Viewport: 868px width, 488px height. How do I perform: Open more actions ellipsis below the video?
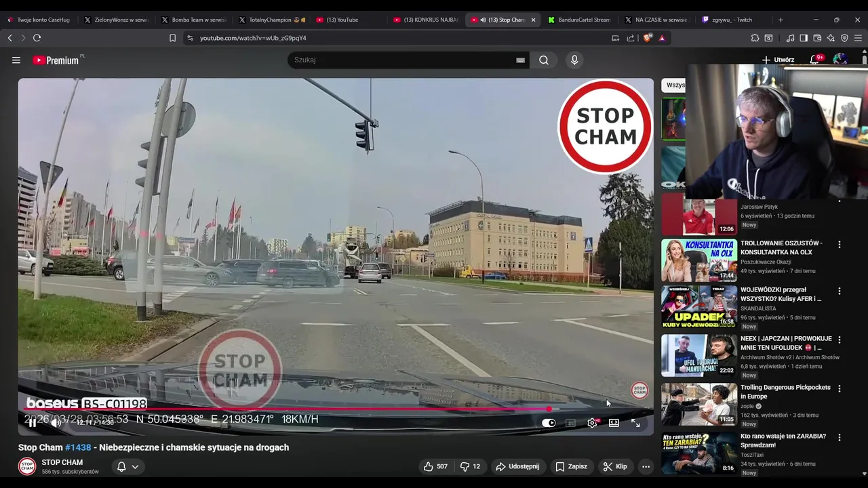646,466
